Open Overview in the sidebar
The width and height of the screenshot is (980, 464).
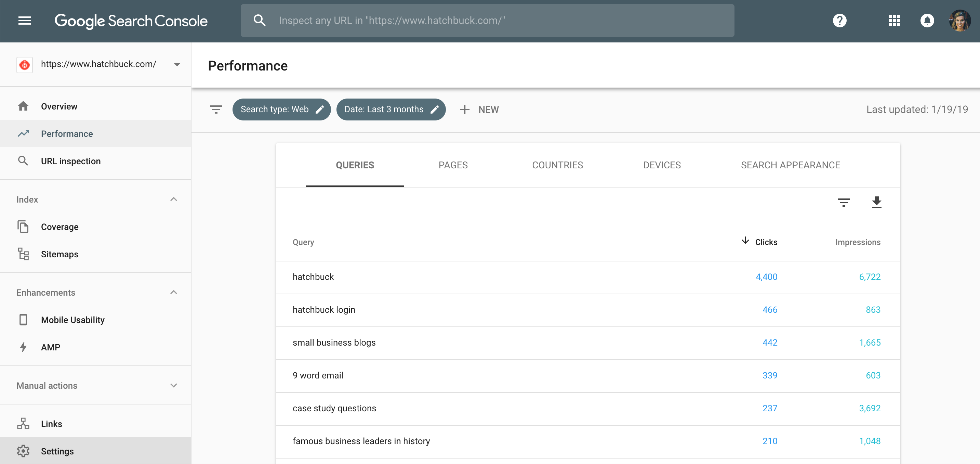95,106
